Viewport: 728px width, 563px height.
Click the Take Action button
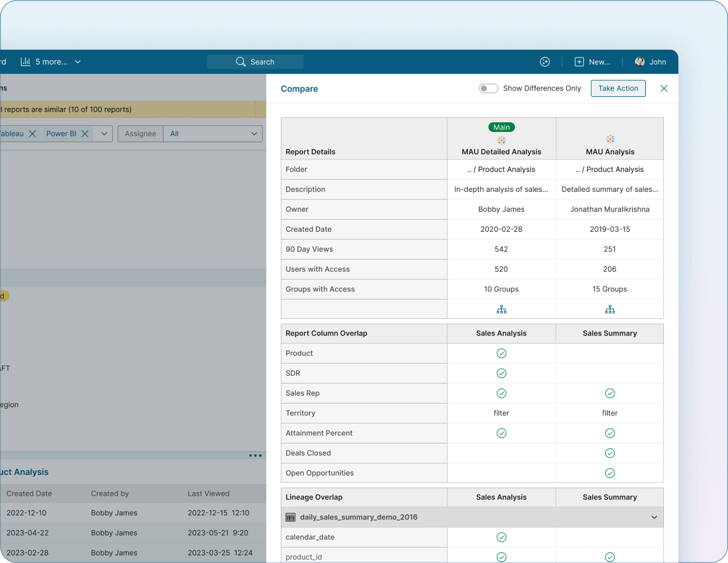click(x=618, y=88)
